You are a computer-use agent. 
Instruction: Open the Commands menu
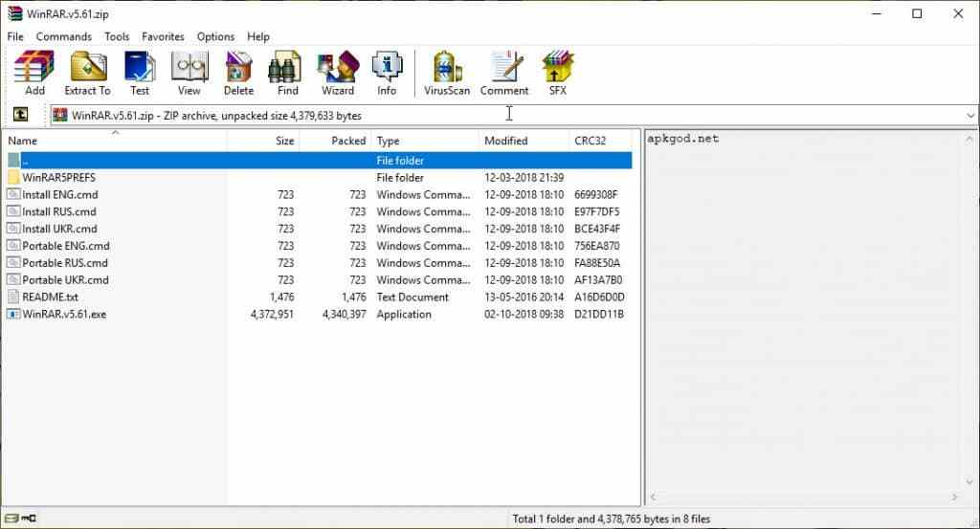(64, 37)
